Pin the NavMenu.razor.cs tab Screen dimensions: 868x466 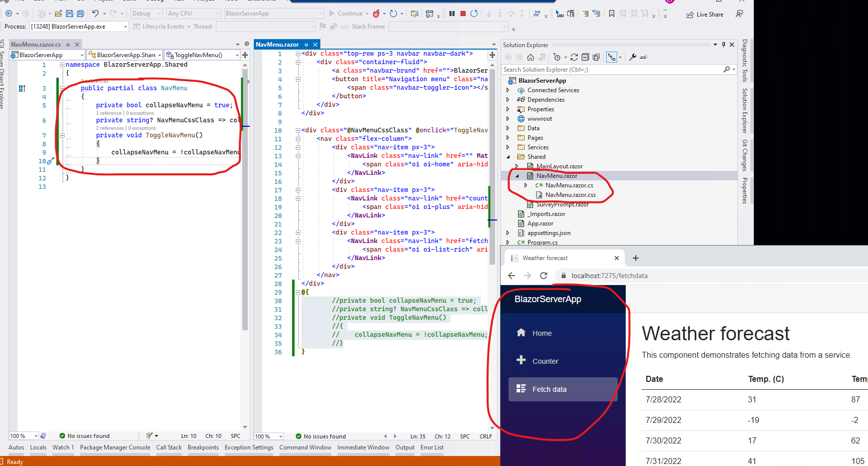[x=68, y=45]
